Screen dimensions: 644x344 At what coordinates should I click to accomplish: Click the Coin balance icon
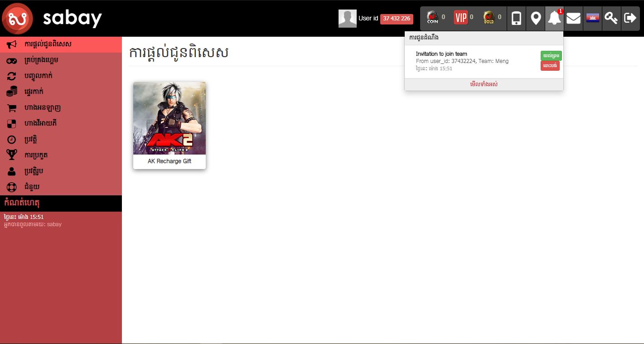point(433,18)
